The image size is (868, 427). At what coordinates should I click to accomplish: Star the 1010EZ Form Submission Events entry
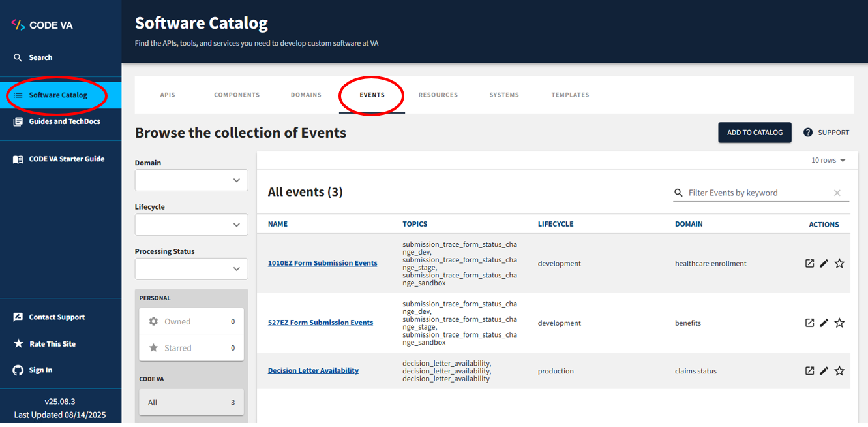pos(839,264)
